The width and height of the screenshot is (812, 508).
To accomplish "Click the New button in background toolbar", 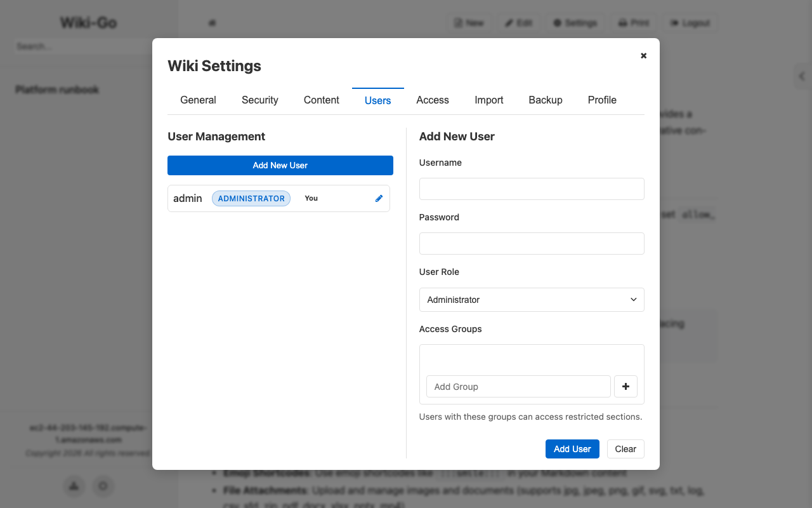I will [x=469, y=23].
